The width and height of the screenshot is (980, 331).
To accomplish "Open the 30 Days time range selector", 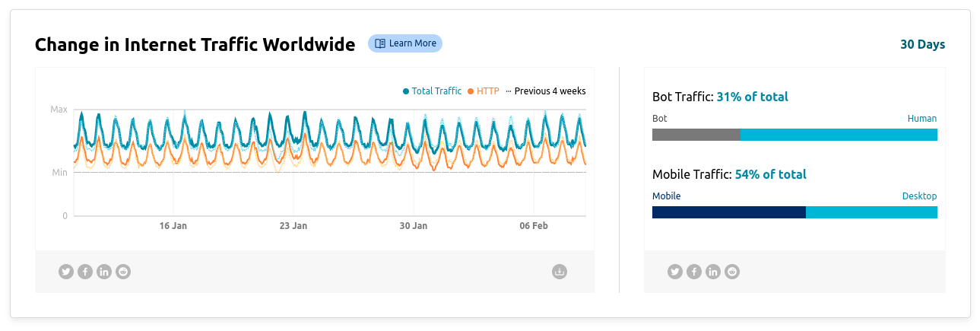I will pyautogui.click(x=922, y=44).
